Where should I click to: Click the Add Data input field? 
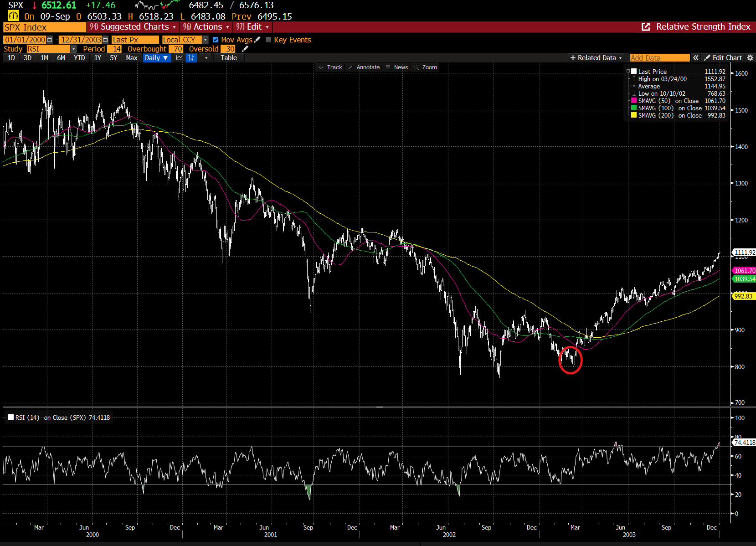pos(659,58)
